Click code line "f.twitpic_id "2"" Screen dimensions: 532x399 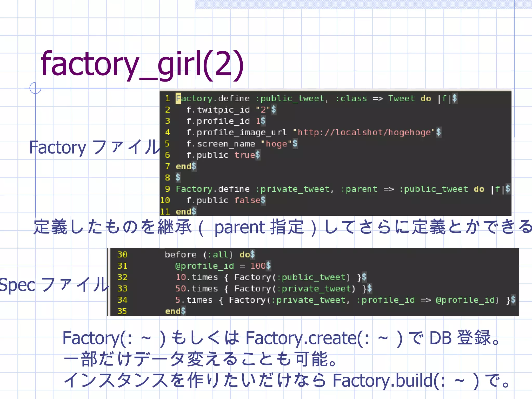coord(231,110)
